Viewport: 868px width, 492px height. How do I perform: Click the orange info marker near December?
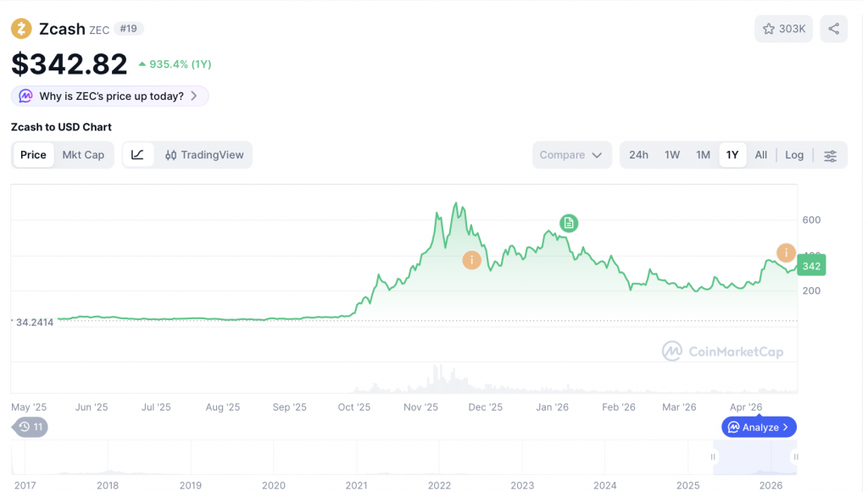pos(471,260)
